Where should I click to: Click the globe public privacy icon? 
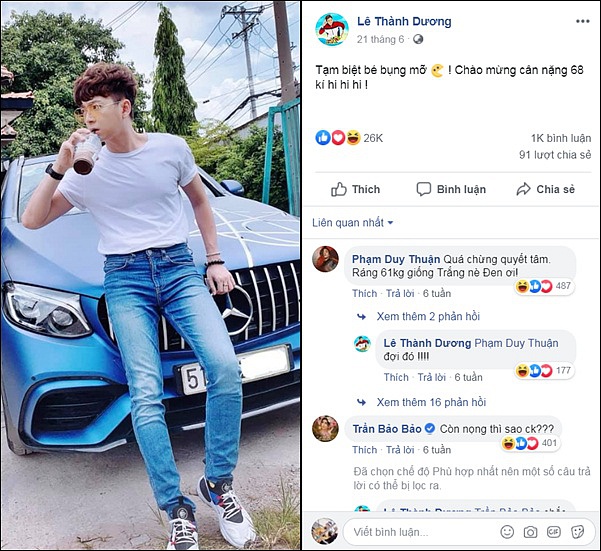[418, 39]
